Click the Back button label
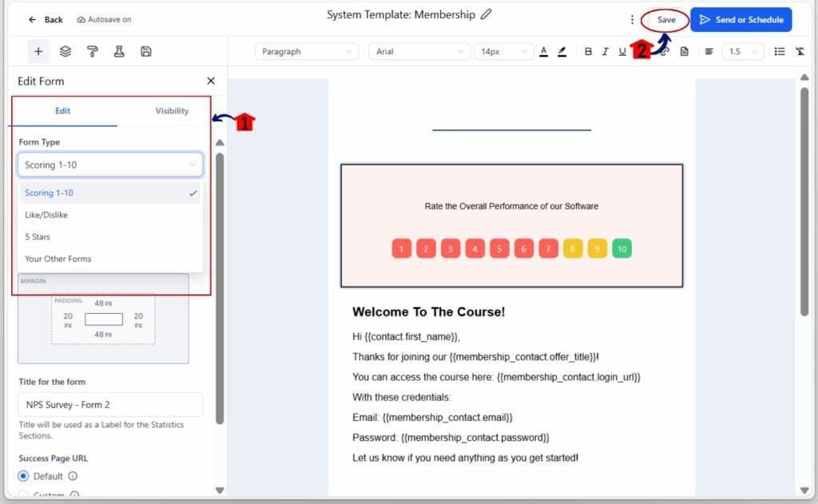818x504 pixels. [x=54, y=19]
